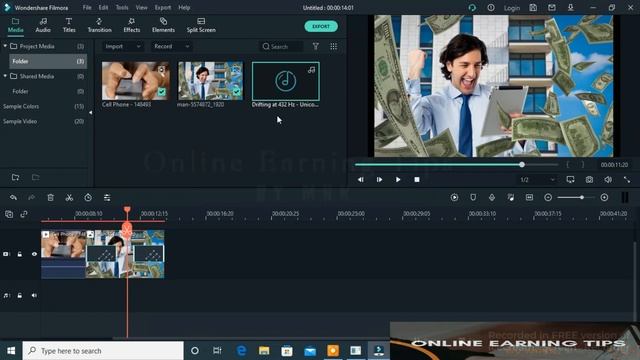This screenshot has height=360, width=640.
Task: Open the Transition tab
Action: [99, 25]
